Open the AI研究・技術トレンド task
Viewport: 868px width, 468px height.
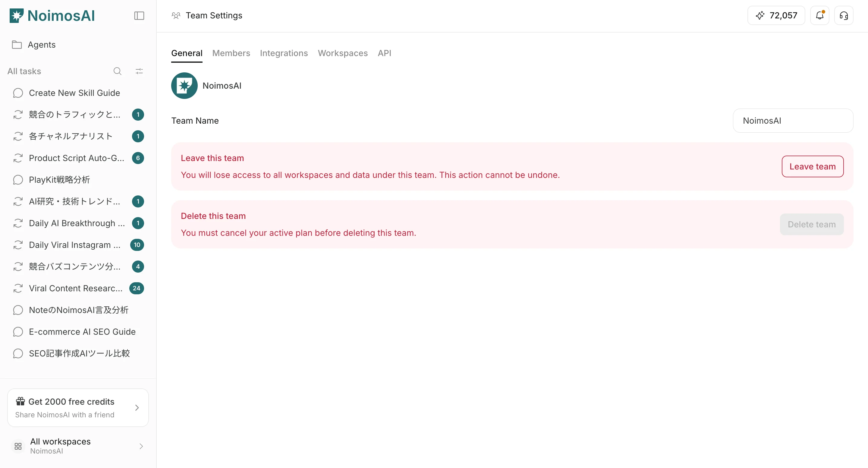(78, 202)
